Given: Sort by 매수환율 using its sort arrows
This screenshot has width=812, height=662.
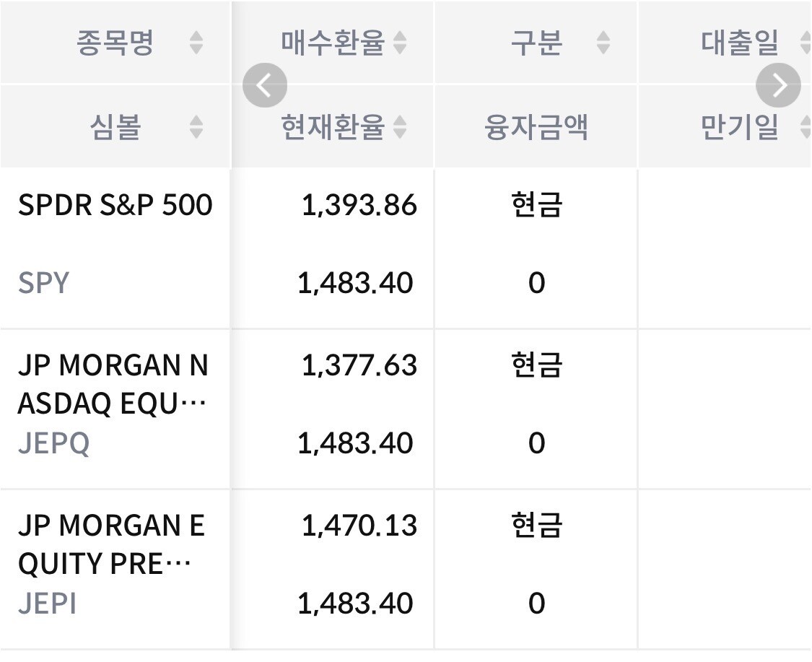Looking at the screenshot, I should point(400,44).
